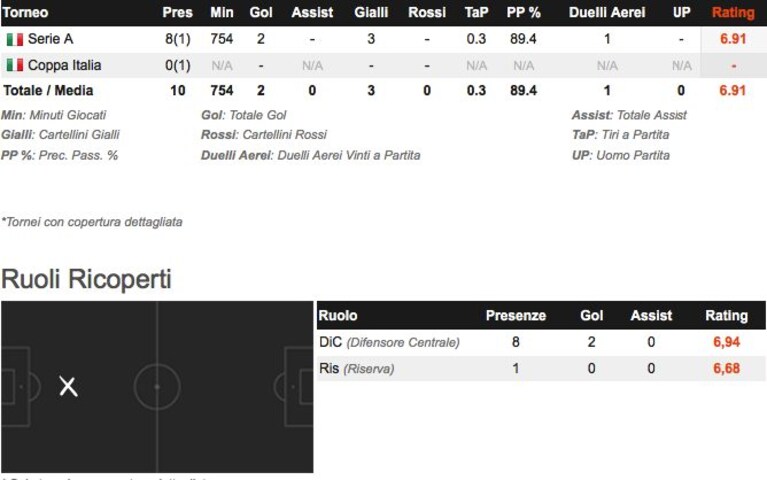Click the Totale / Media row label
The image size is (767, 480).
click(48, 91)
